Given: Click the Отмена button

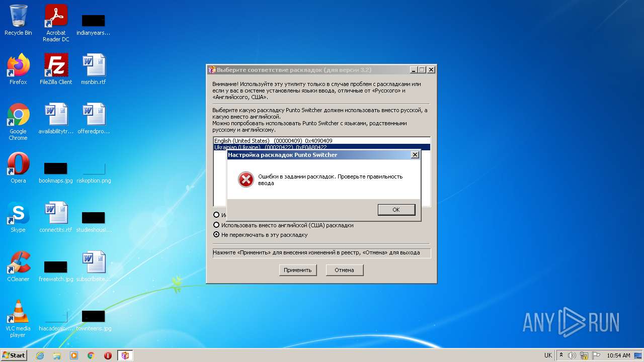Looking at the screenshot, I should (x=344, y=270).
